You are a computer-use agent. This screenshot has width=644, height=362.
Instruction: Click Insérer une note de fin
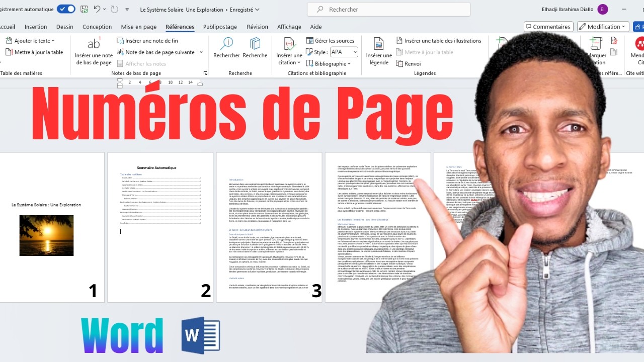point(147,41)
